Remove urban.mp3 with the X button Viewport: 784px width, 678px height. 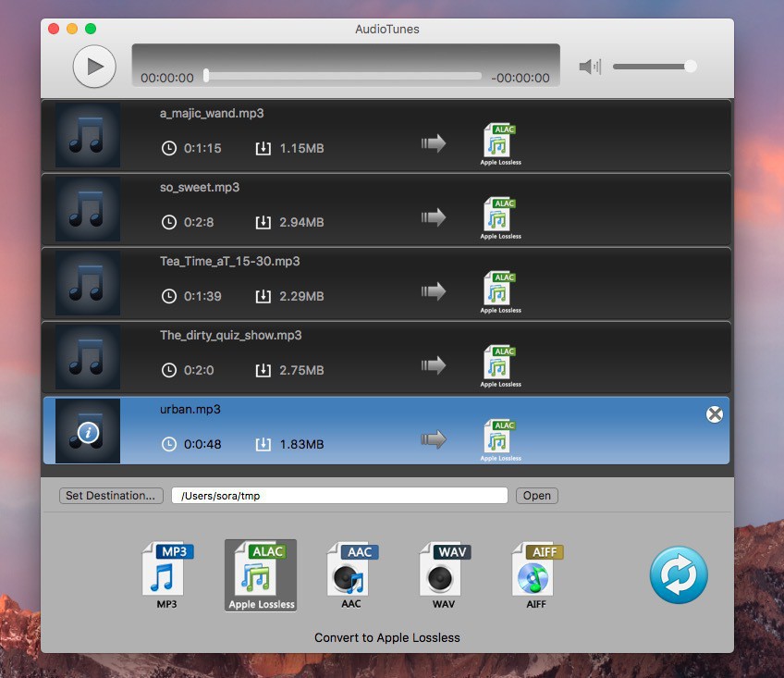(x=715, y=413)
